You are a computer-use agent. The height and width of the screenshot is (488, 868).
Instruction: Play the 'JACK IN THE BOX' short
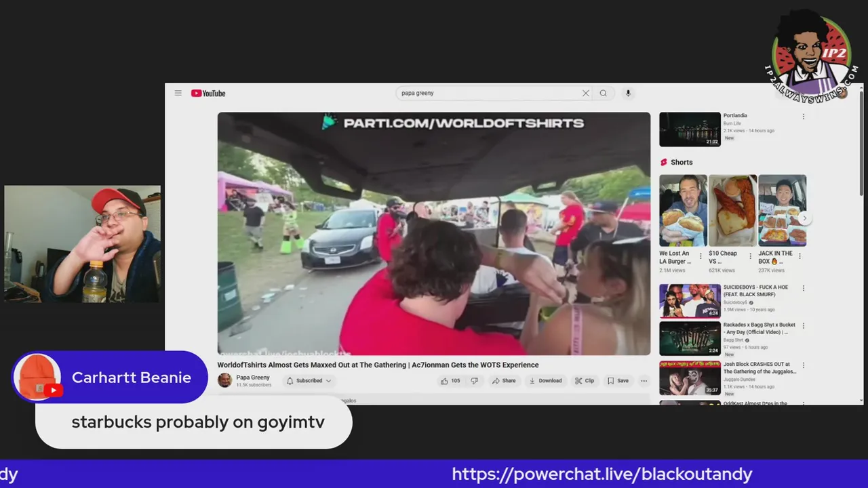(783, 211)
